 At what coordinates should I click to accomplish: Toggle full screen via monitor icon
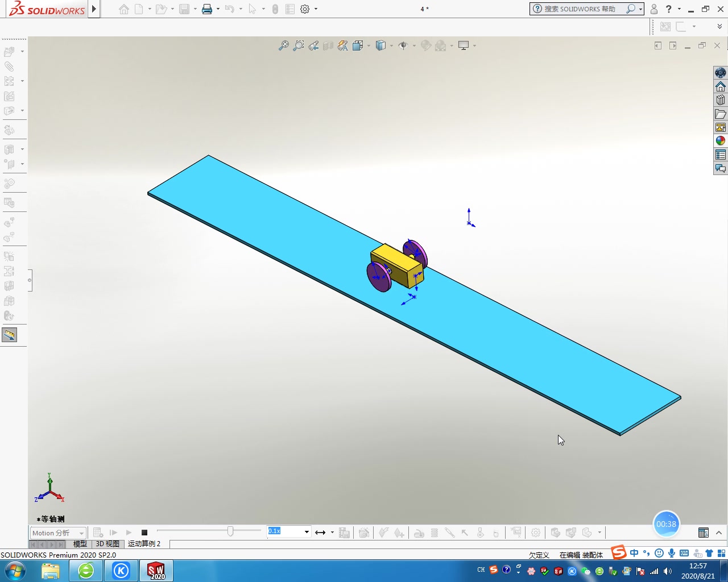click(x=463, y=45)
